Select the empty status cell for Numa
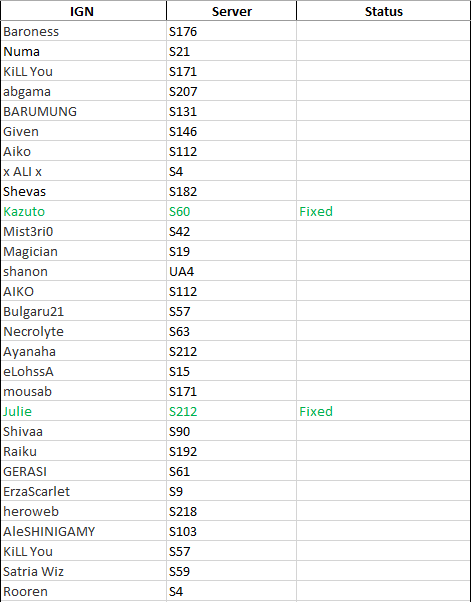 pos(383,51)
